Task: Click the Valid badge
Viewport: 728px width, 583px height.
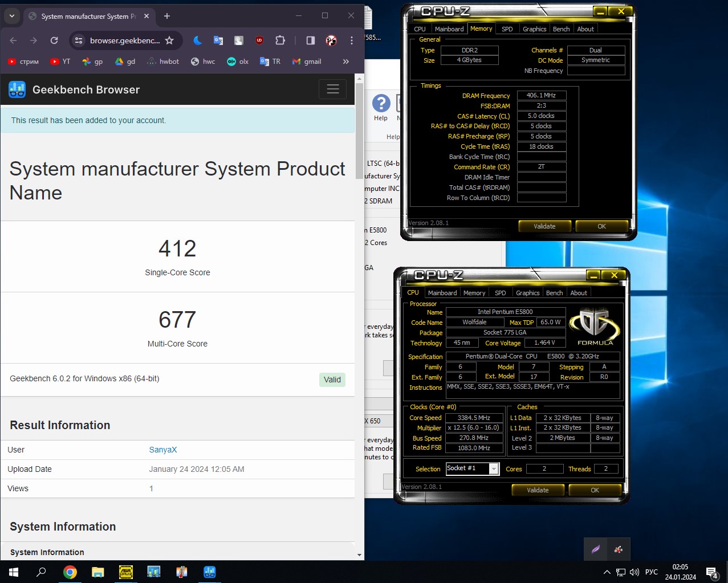Action: (332, 380)
